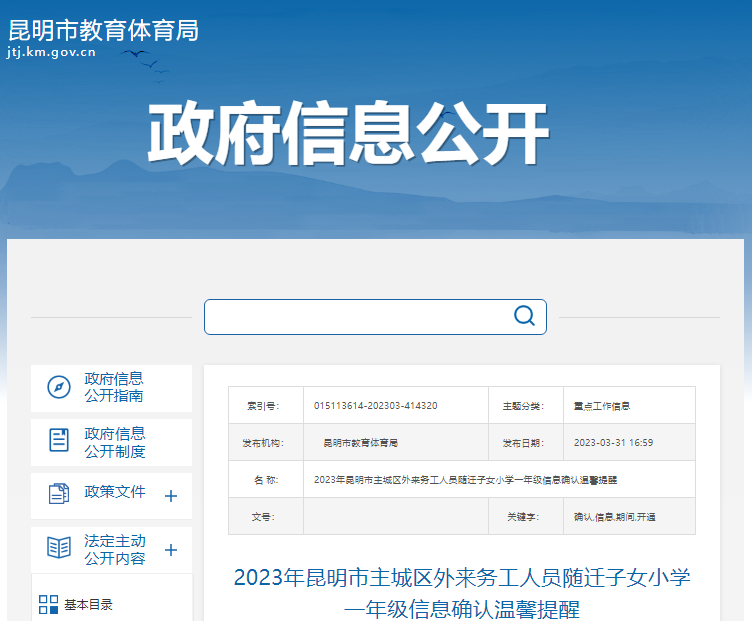The width and height of the screenshot is (752, 621).
Task: Click the publish date 2023-03-31 16:59
Action: [x=613, y=442]
